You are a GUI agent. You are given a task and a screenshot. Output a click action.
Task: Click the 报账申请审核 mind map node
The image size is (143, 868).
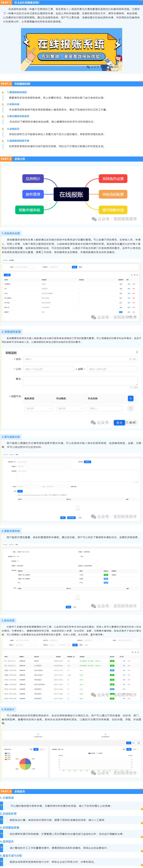coord(29,210)
